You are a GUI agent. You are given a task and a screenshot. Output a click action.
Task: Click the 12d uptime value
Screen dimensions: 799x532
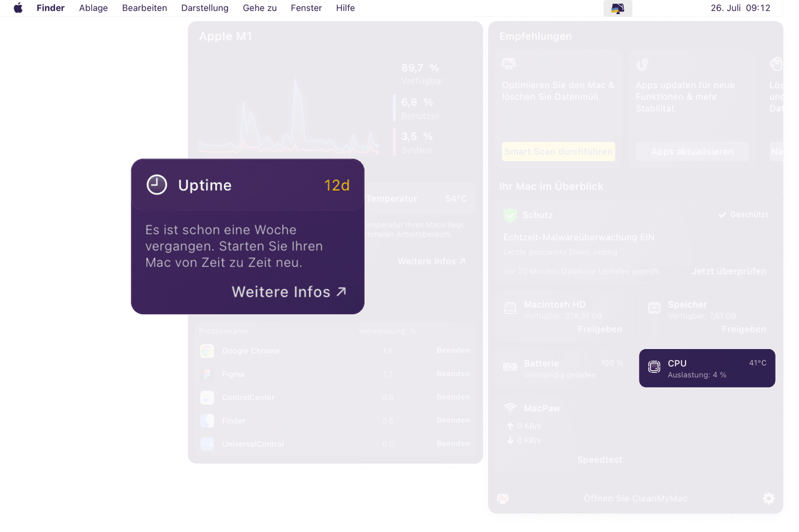[337, 185]
